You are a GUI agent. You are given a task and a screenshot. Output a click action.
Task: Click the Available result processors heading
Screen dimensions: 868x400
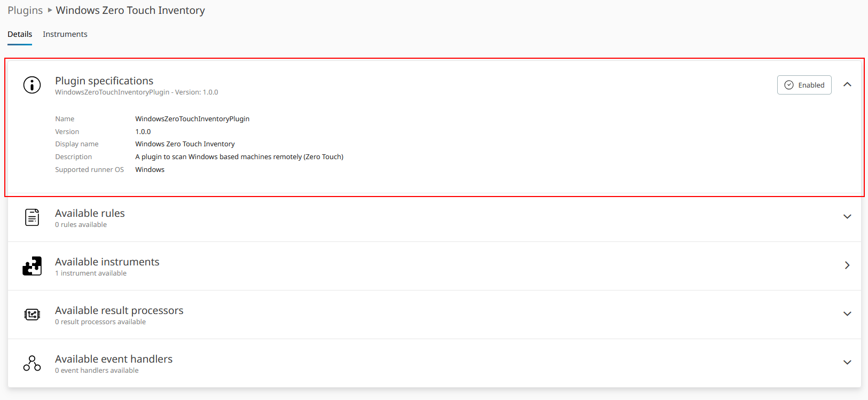coord(119,310)
